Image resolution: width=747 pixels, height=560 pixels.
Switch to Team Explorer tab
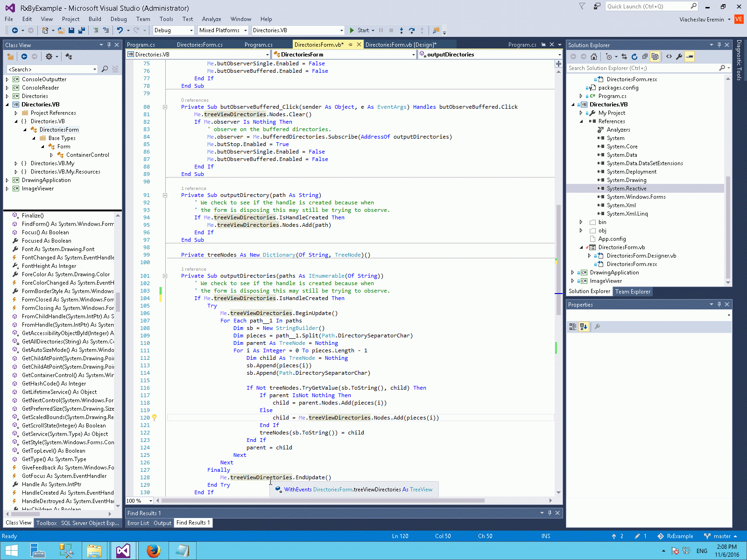coord(633,292)
